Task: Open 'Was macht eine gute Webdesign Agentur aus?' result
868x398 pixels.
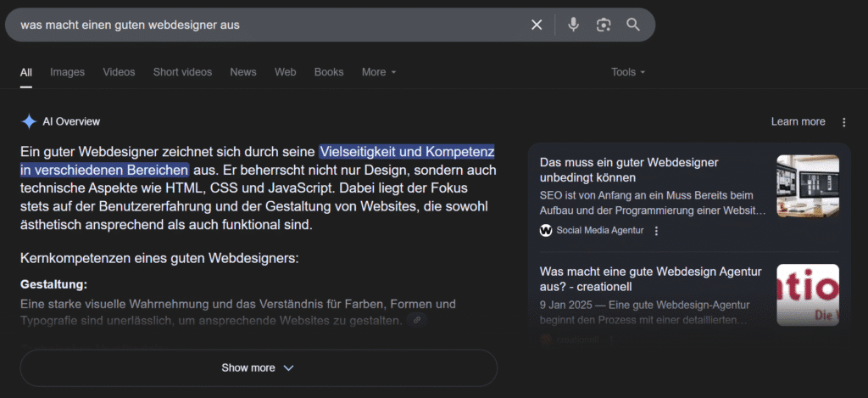Action: point(650,279)
